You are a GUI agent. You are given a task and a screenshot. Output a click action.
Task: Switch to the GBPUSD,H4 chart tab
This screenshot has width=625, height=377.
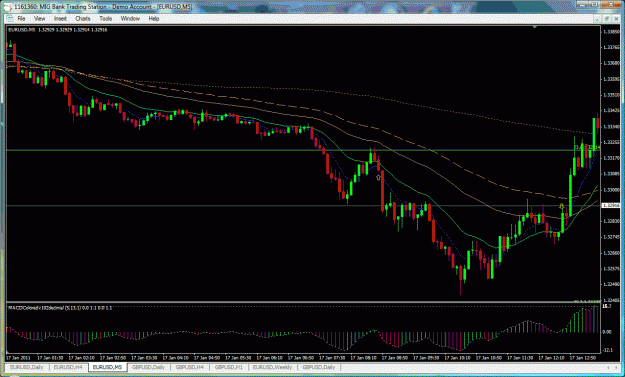point(190,367)
